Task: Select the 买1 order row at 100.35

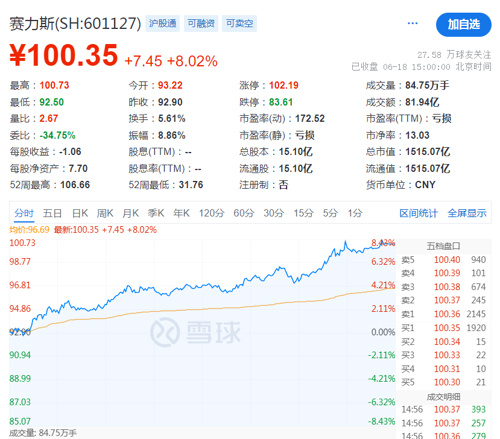Action: coord(443,328)
